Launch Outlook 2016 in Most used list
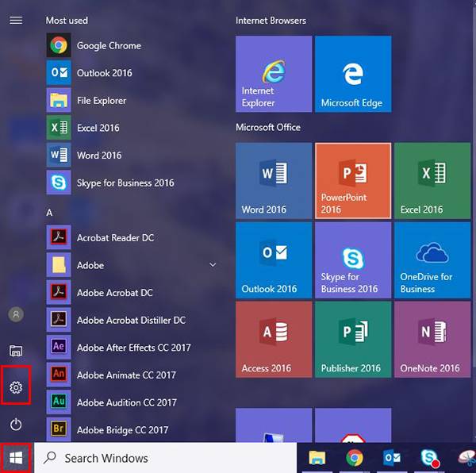The width and height of the screenshot is (476, 473). coord(132,73)
